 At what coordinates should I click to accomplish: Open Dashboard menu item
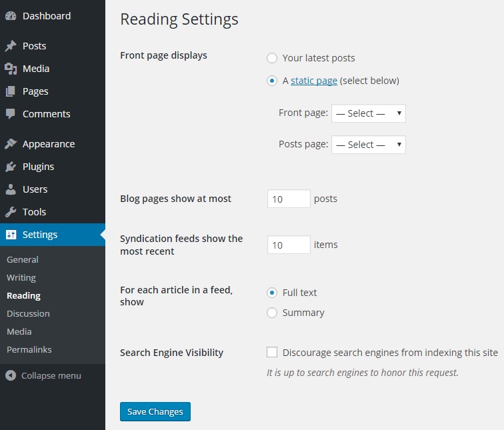click(47, 16)
